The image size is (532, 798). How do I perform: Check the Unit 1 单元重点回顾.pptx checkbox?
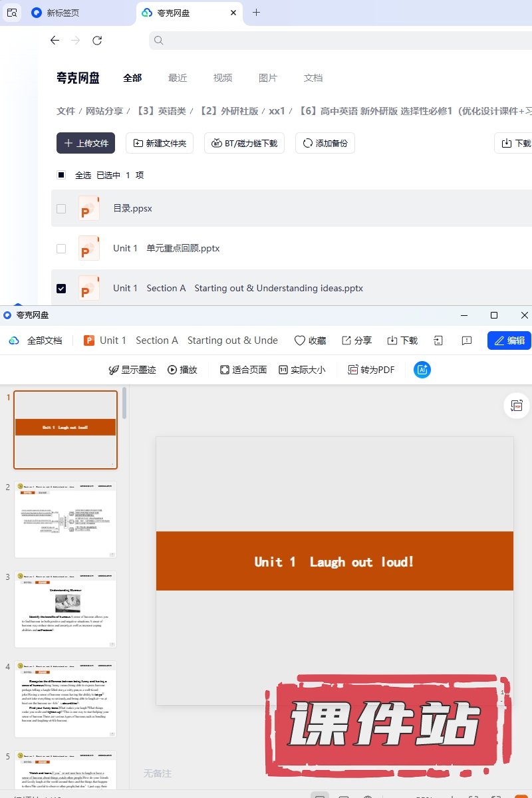pos(61,249)
